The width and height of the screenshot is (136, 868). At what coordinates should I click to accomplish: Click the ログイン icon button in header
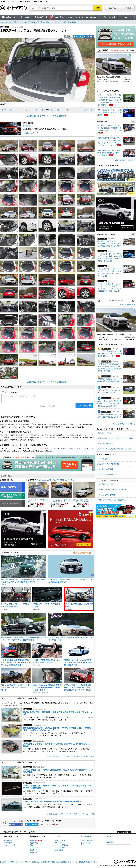coord(113,8)
